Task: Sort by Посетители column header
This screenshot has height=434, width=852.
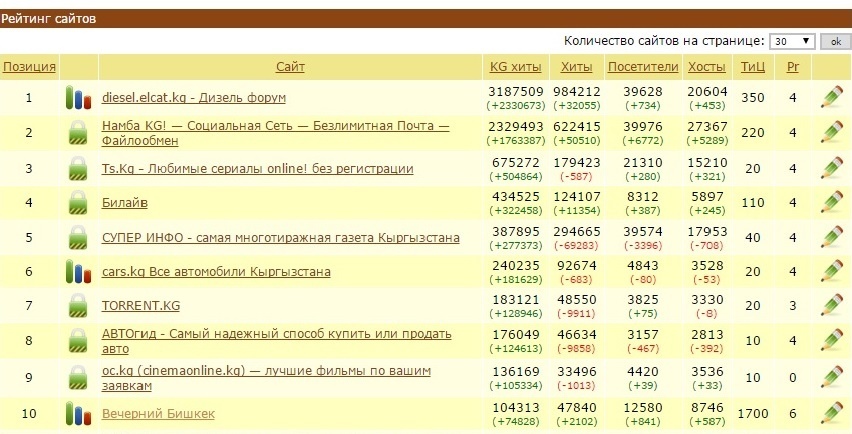Action: click(643, 67)
